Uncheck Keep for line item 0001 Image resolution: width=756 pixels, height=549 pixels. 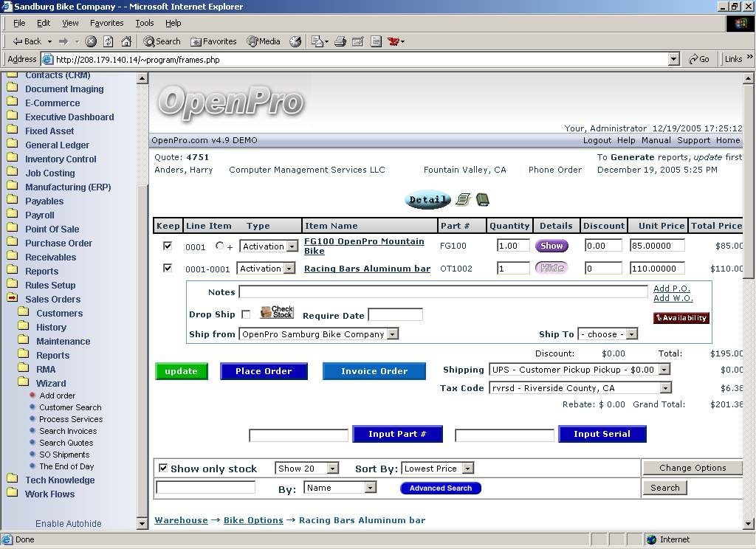pos(168,246)
